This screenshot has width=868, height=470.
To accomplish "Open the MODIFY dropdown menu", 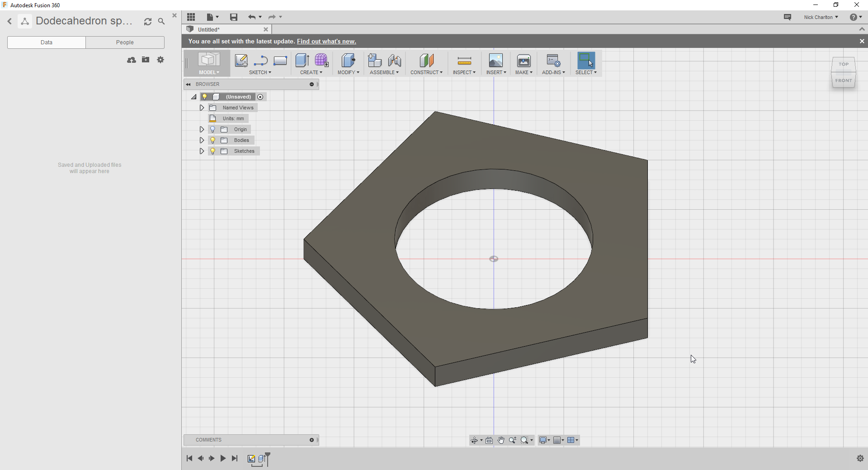I will tap(348, 72).
